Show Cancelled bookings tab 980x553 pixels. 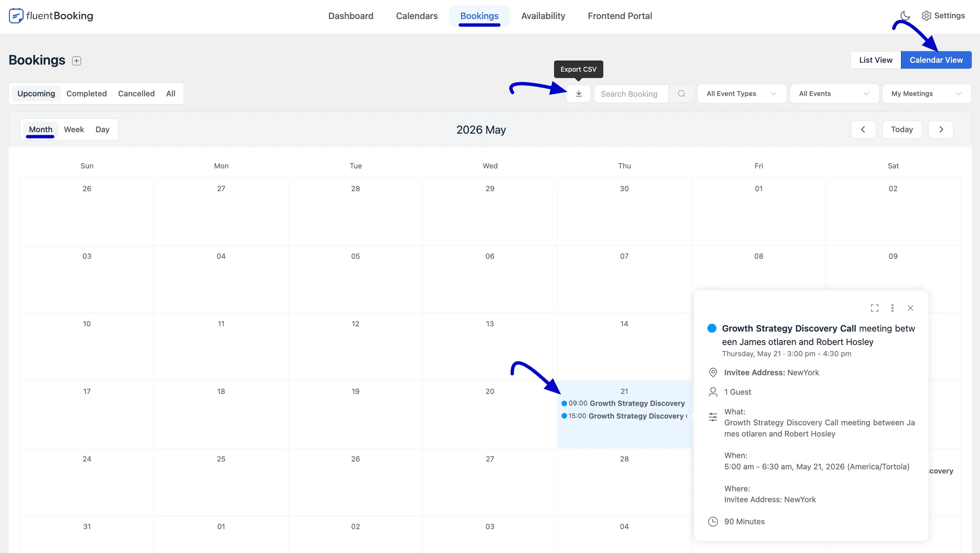point(136,94)
